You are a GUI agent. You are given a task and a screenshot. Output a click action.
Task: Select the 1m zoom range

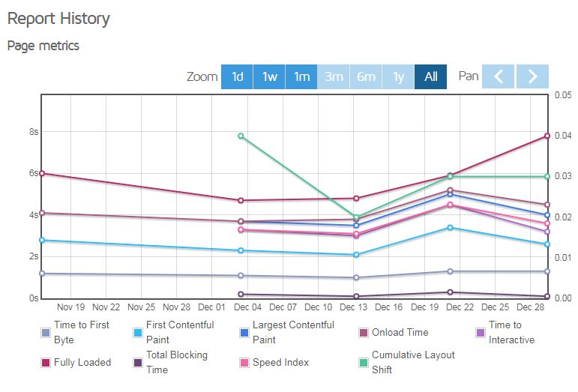301,76
